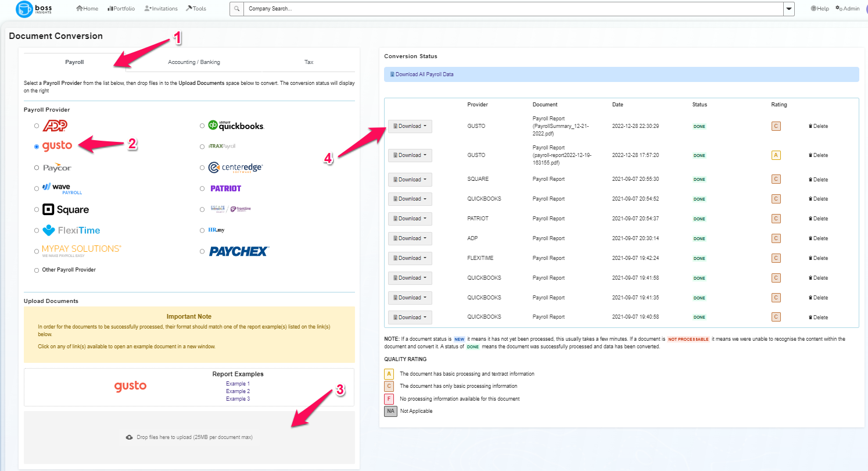Open Download dropdown for the ADP row
Viewport: 868px width, 471px height.
410,238
